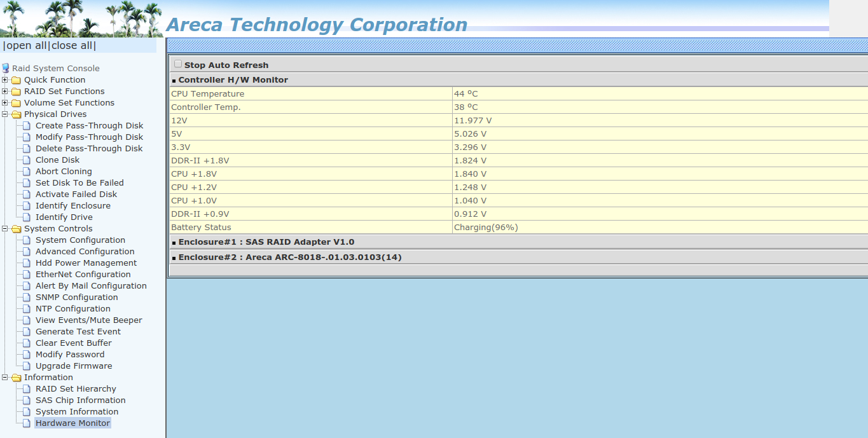This screenshot has width=868, height=438.
Task: Click the 5V reading 5.026 V
Action: [470, 133]
